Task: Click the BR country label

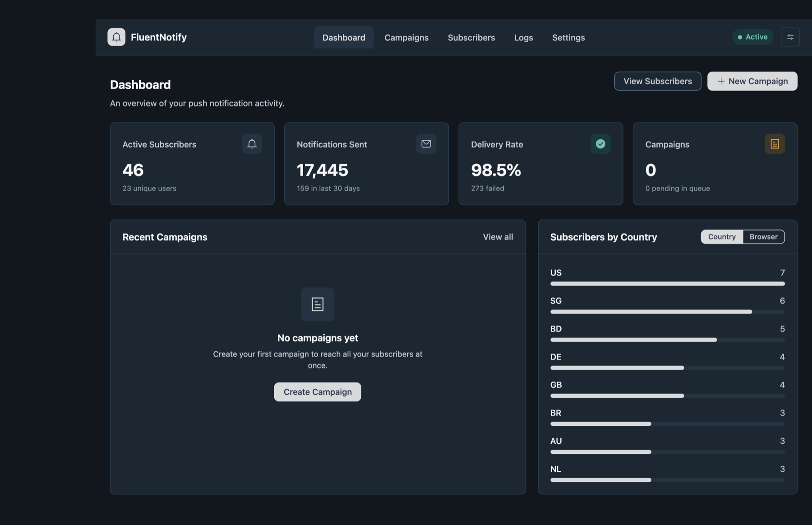Action: pyautogui.click(x=556, y=413)
